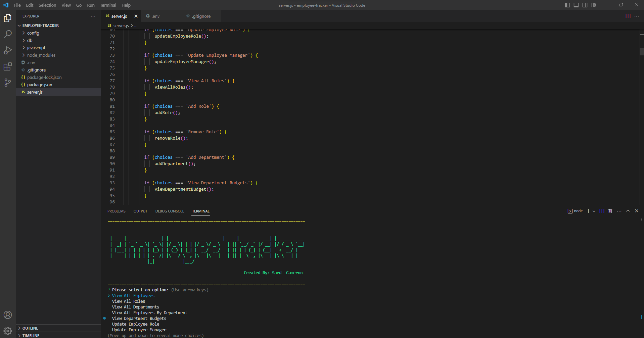Click line number 81 in gutter

tap(112, 106)
